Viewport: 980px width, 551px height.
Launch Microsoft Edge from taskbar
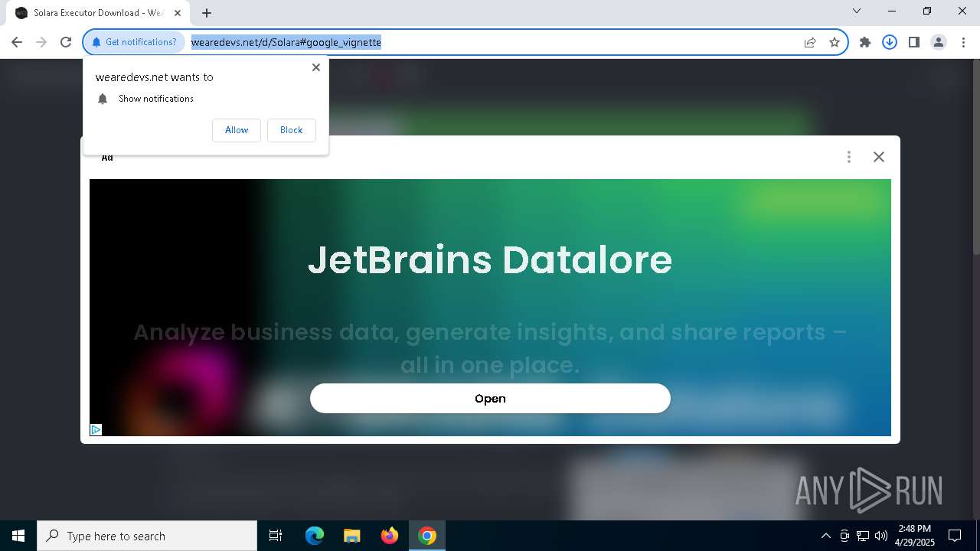click(315, 536)
